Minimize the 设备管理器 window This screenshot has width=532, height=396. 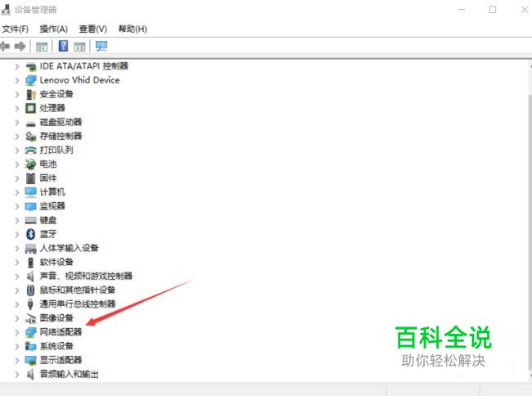point(462,10)
